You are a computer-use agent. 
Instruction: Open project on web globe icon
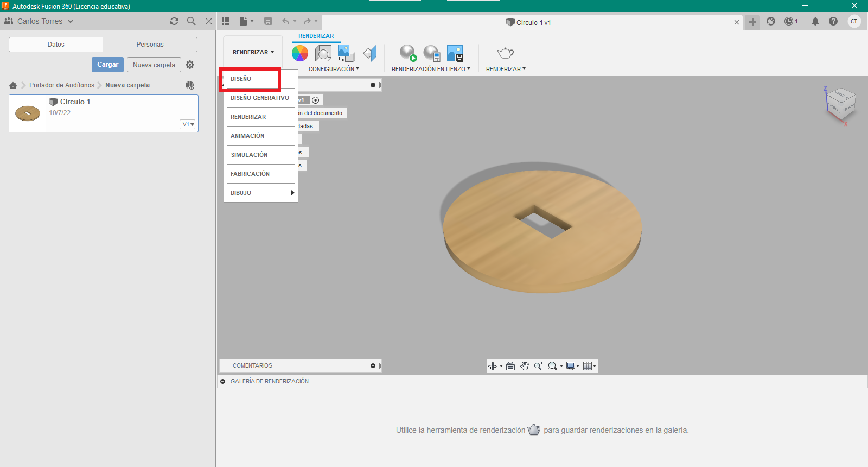point(190,85)
